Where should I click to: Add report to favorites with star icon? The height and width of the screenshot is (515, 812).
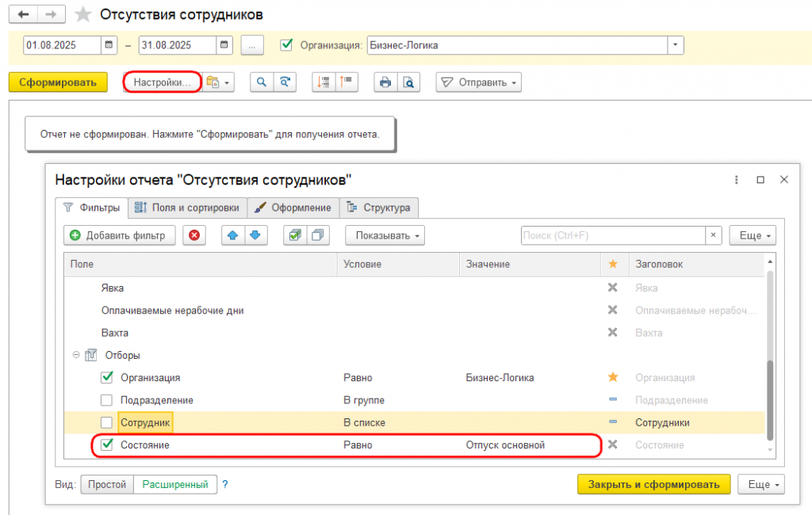tap(82, 14)
